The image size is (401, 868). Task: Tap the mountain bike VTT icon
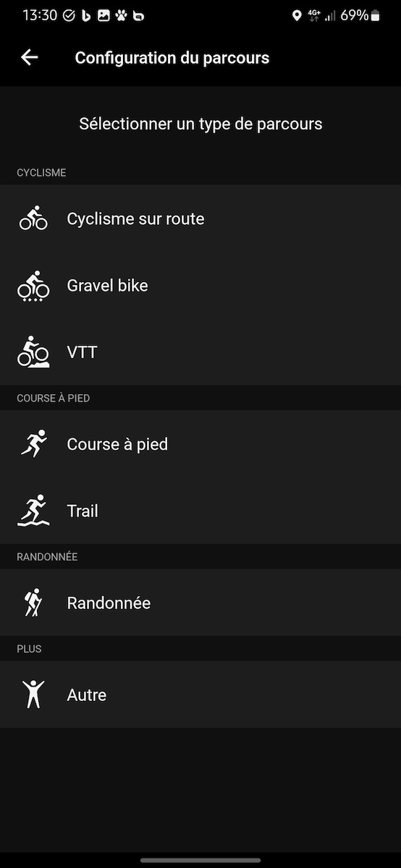(33, 352)
